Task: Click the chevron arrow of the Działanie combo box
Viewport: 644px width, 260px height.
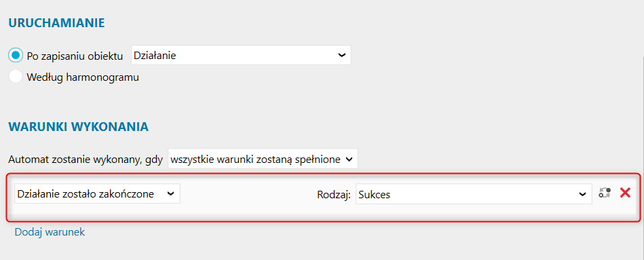Action: click(x=341, y=56)
